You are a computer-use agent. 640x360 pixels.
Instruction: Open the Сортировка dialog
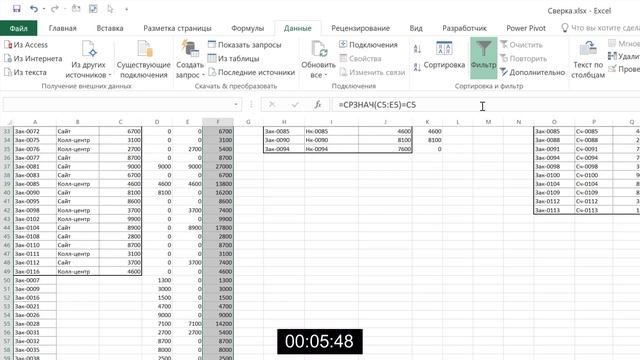point(444,55)
